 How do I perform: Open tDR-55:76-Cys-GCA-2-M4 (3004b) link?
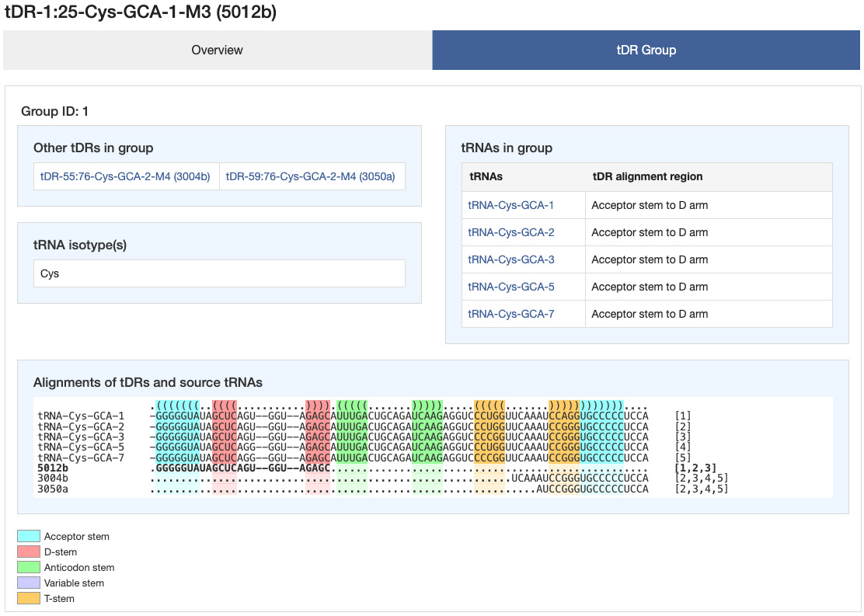pyautogui.click(x=125, y=176)
